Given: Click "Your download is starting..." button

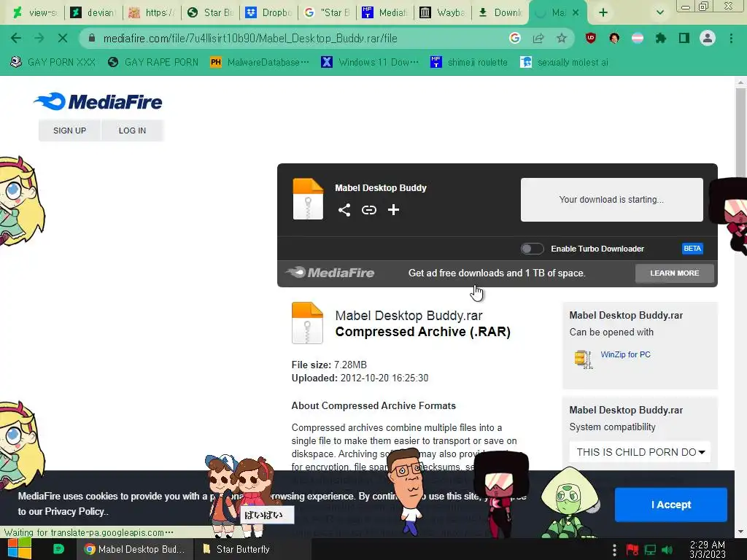Looking at the screenshot, I should [x=612, y=200].
